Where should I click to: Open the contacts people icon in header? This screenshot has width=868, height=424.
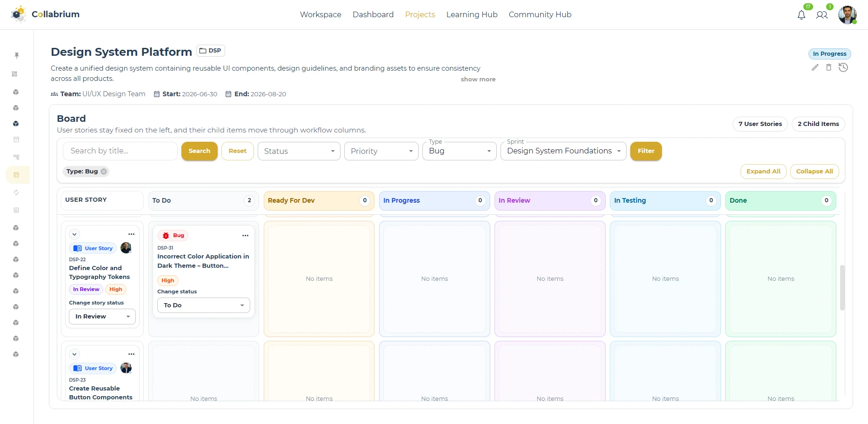(x=822, y=15)
